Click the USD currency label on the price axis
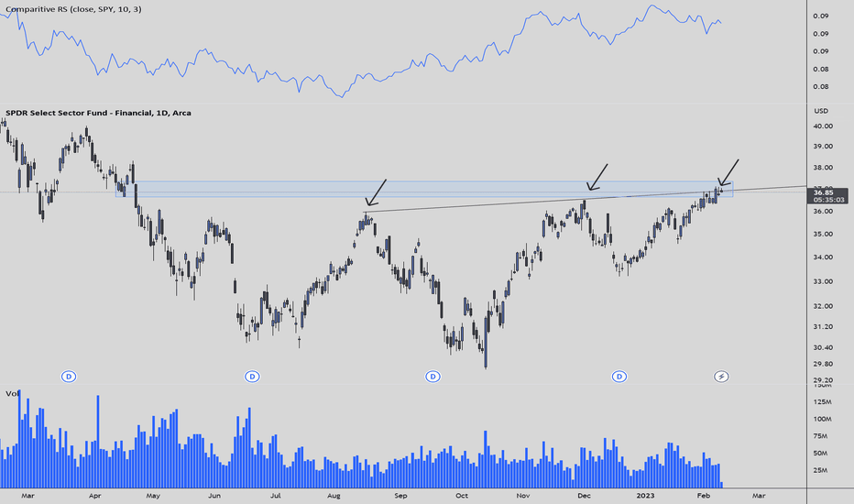Image resolution: width=854 pixels, height=504 pixels. click(x=821, y=111)
